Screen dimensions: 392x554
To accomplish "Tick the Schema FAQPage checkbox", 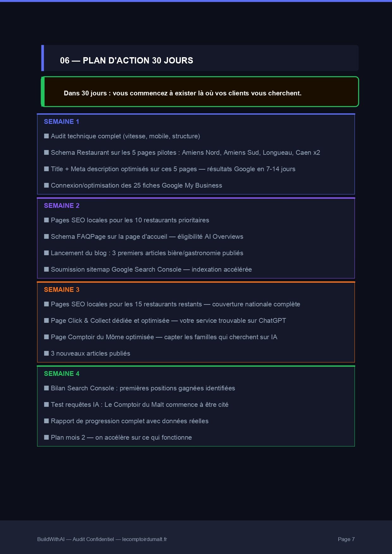I will 46,237.
